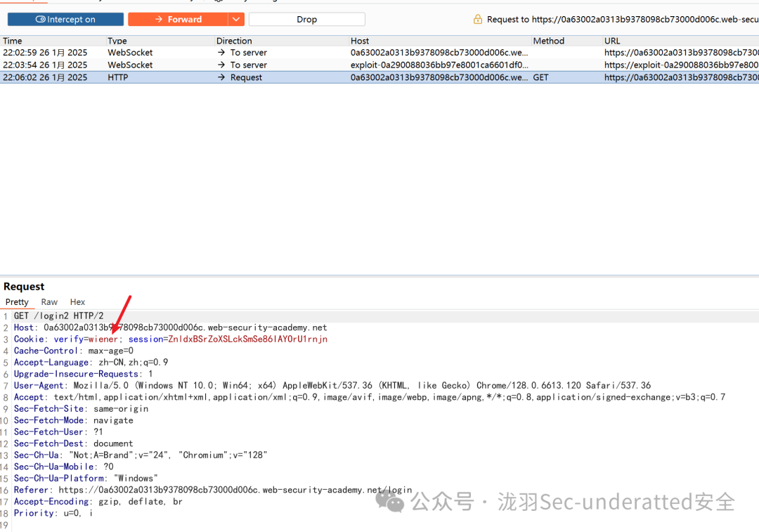Select the 22:06:02 HTTP request row
Image resolution: width=759 pixels, height=532 pixels.
[x=379, y=77]
